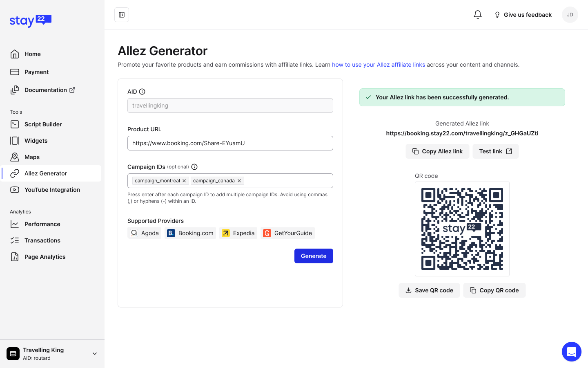Remove the campaign_montreal tag

[184, 181]
